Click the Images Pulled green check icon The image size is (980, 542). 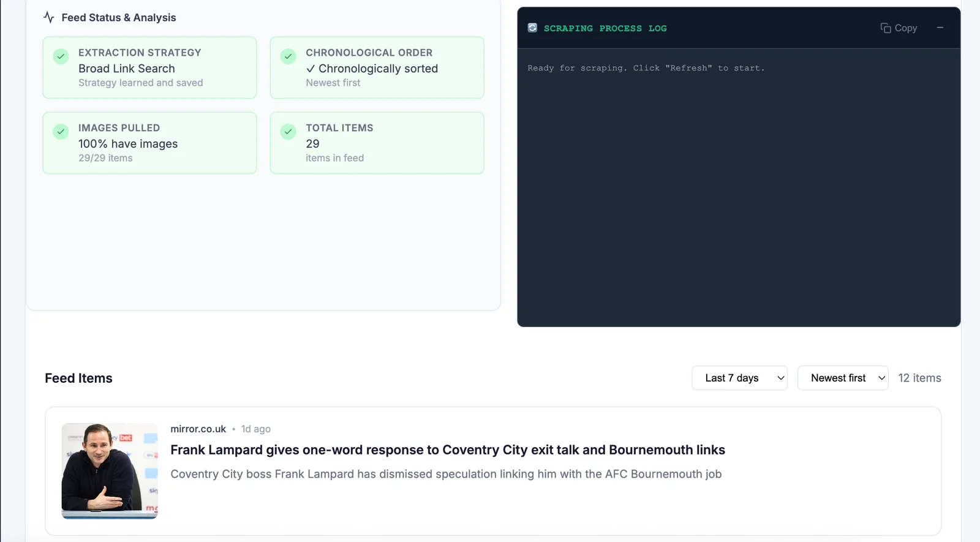click(x=61, y=132)
